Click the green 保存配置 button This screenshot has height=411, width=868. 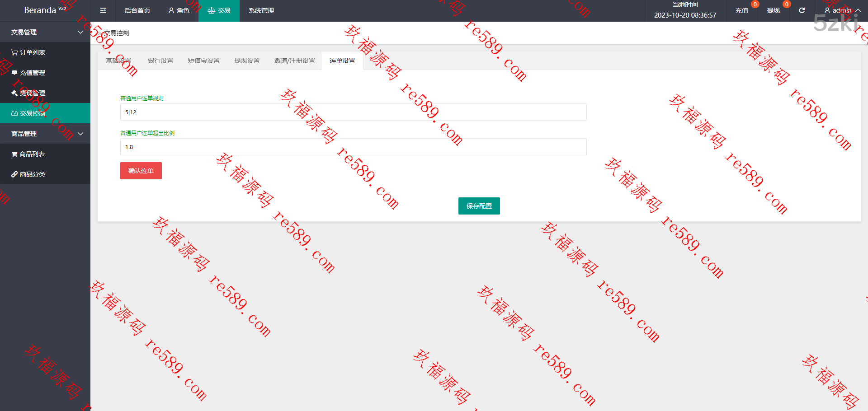click(479, 206)
